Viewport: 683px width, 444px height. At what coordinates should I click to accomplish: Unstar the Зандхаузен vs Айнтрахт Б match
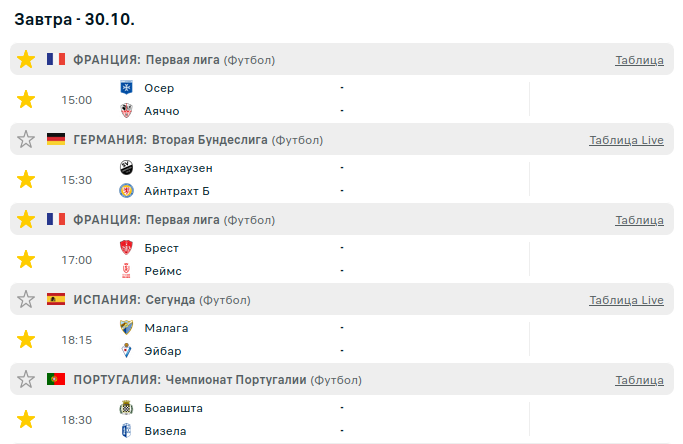pos(26,179)
